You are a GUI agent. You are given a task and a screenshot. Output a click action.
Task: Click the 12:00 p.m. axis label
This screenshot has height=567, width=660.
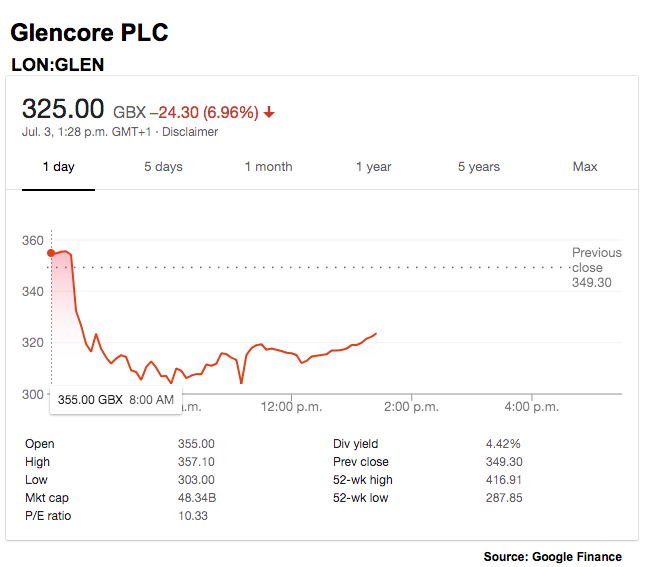(290, 407)
